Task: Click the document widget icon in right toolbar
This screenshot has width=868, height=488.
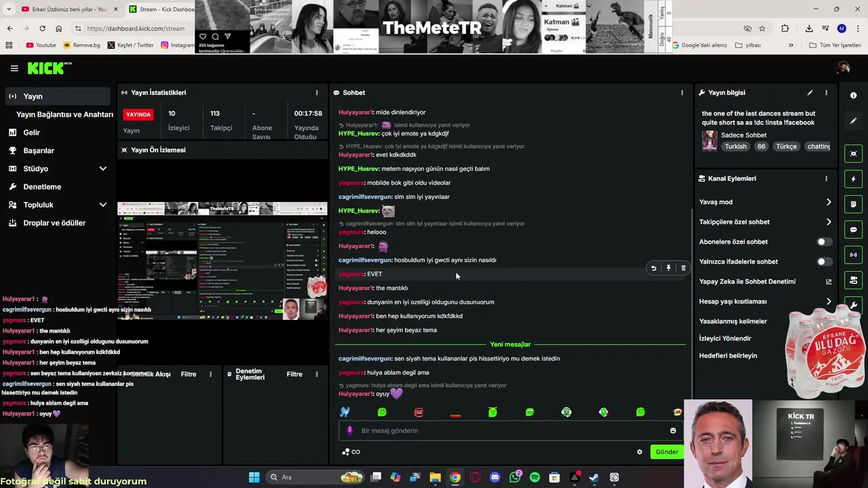Action: pyautogui.click(x=854, y=204)
